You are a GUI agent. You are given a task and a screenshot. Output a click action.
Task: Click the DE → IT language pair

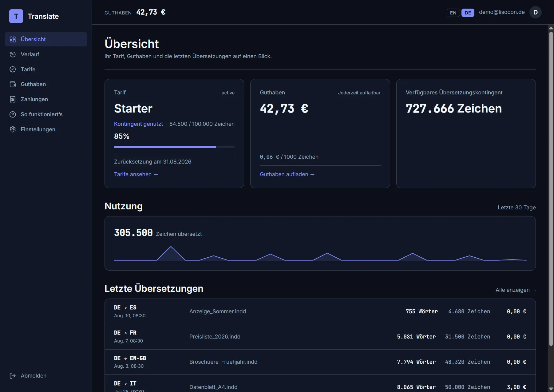(x=125, y=383)
